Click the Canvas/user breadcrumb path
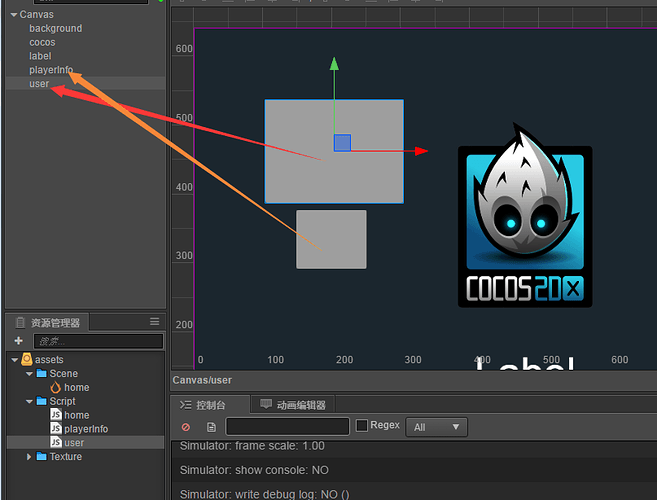The height and width of the screenshot is (500, 657). (x=202, y=380)
